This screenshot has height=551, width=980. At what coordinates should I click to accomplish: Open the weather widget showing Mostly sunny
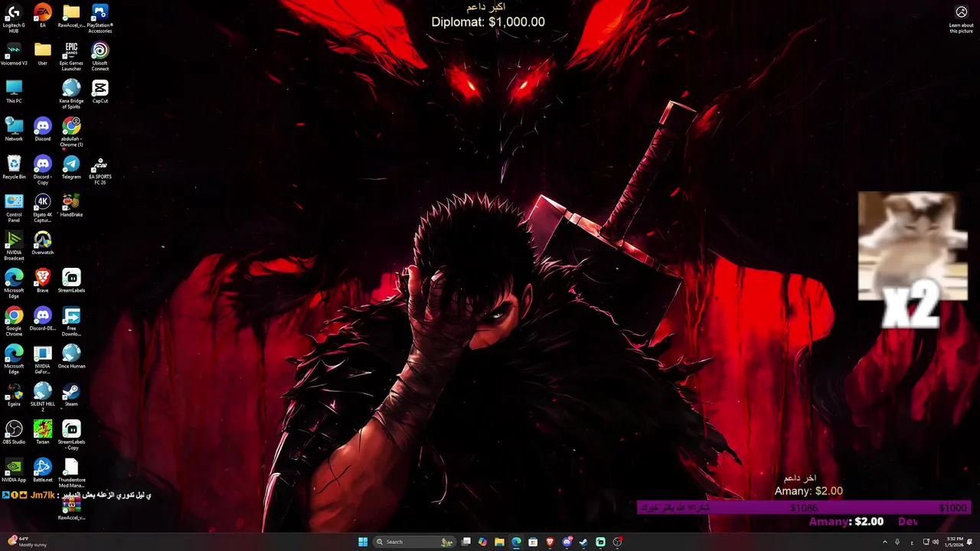point(27,542)
